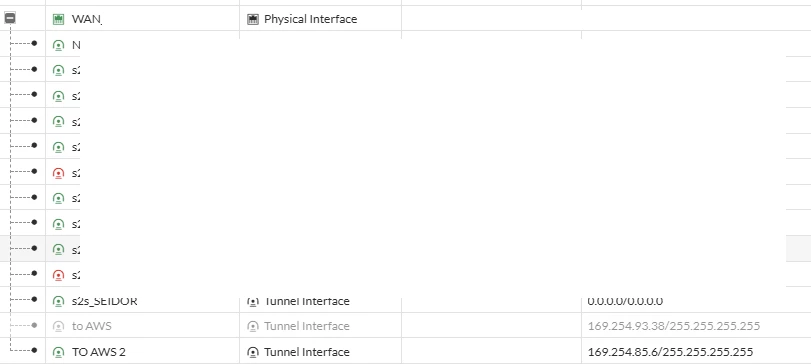
Task: Click Tunnel Interface icon in s2s_SEIDOR row
Action: (252, 301)
